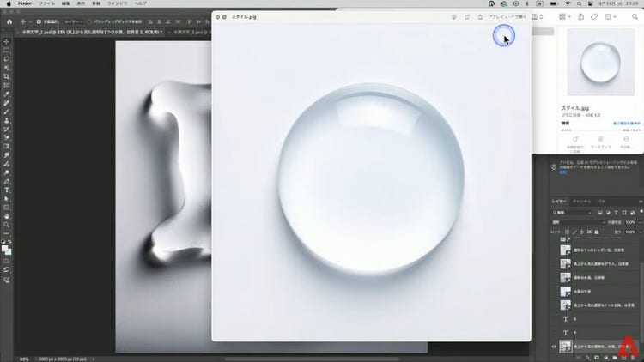Select the Move tool in Photoshop toolbar
The width and height of the screenshot is (644, 362).
pos(7,41)
